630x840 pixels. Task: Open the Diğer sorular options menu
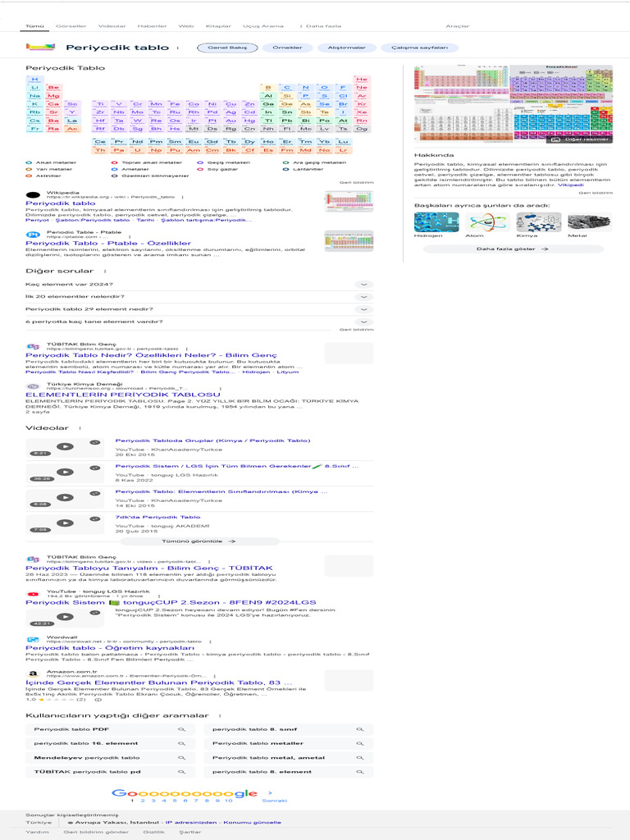tap(105, 271)
